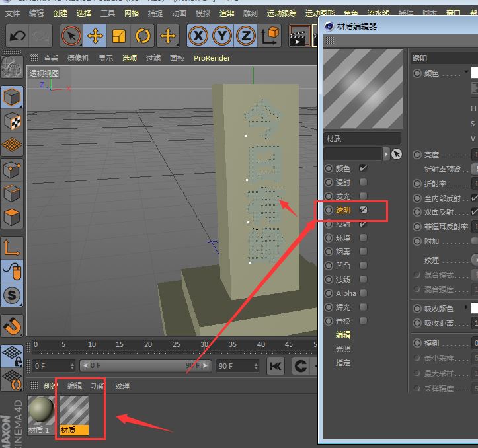Select the Workplane grid icon
The height and width of the screenshot is (448, 478).
[12, 145]
